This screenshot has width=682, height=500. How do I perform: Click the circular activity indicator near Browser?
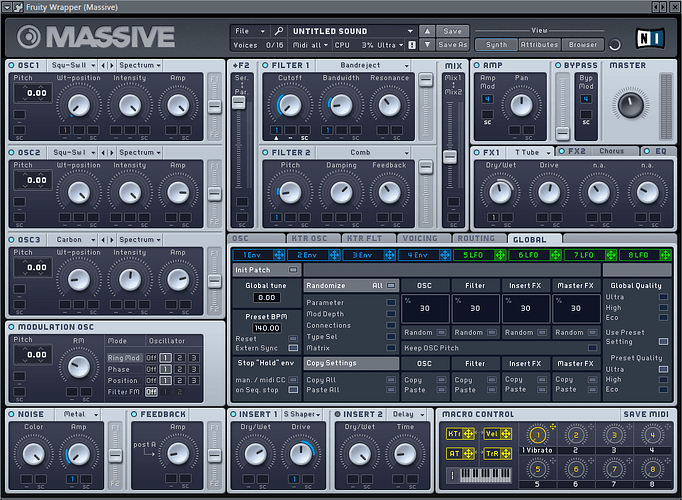(x=615, y=45)
